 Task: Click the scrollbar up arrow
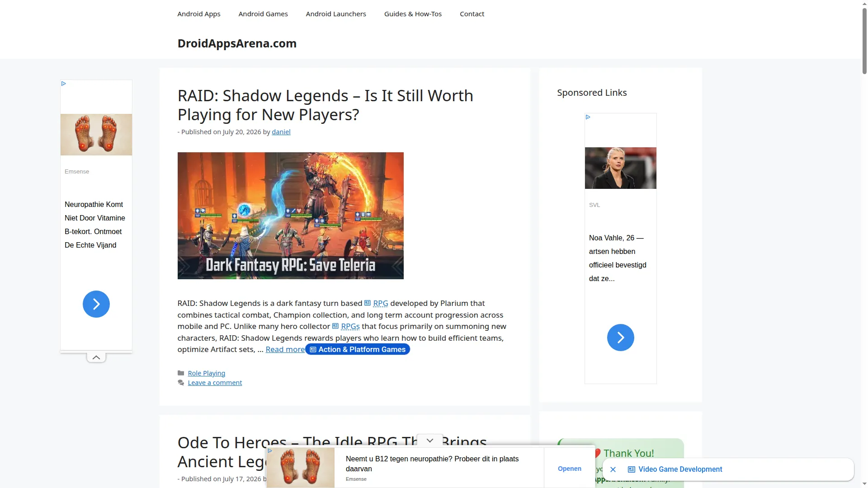(x=864, y=3)
